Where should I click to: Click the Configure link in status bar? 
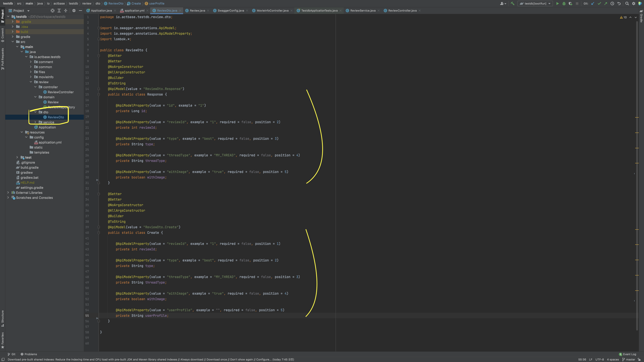[263, 359]
